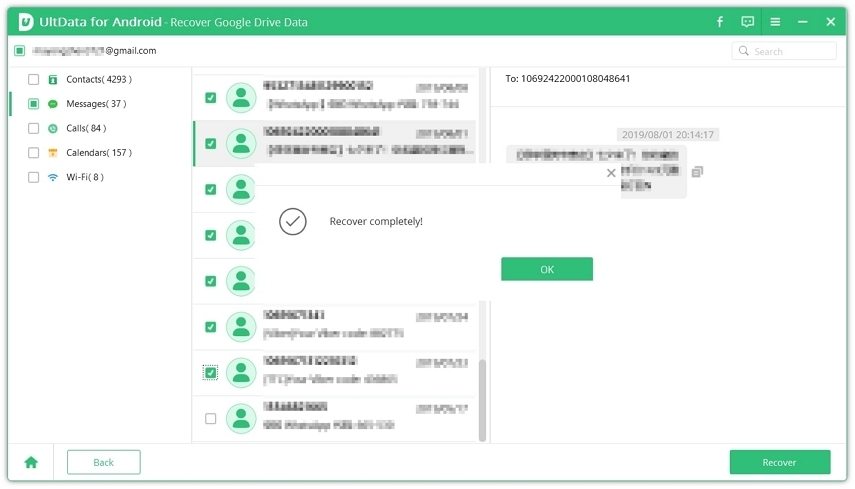855x489 pixels.
Task: Click the copy icon beside message bubble
Action: pyautogui.click(x=697, y=172)
